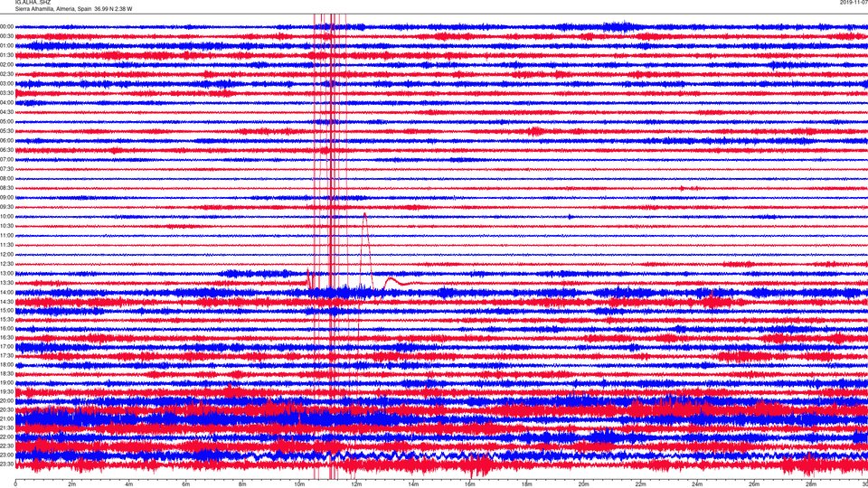868x488 pixels.
Task: Click the 26m tick on the time axis
Action: (754, 484)
